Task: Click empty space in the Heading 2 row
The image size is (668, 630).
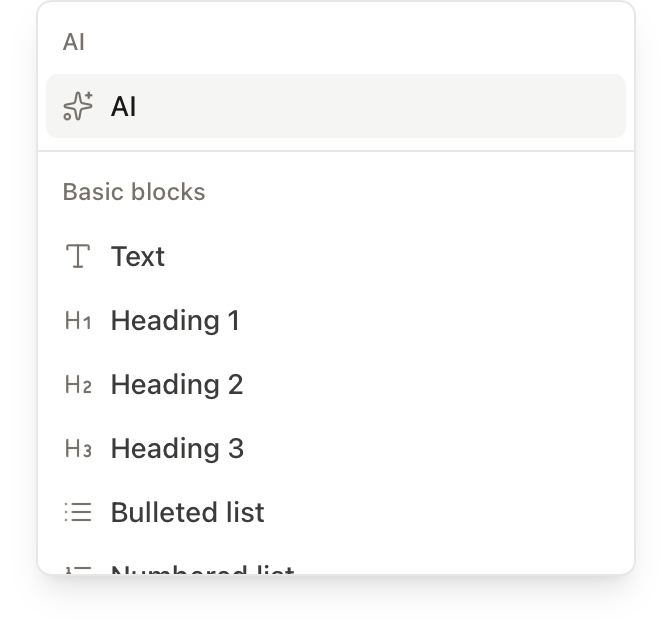Action: click(430, 385)
